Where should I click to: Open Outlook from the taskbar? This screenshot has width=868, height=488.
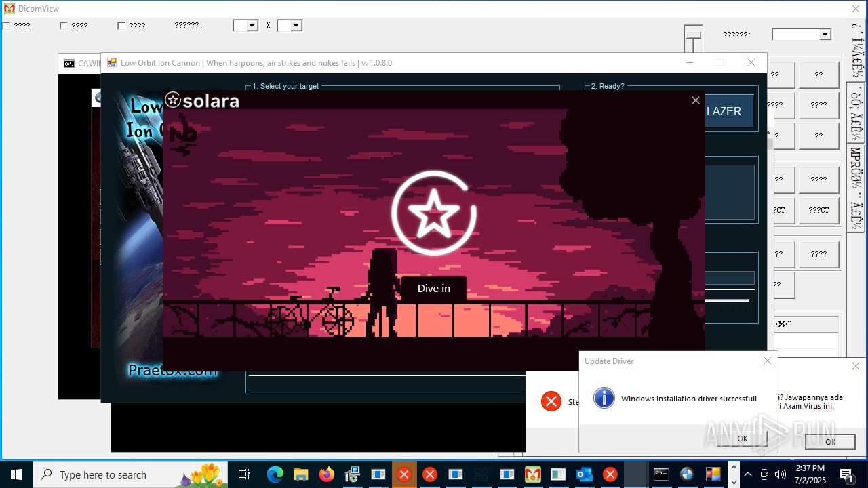[x=585, y=474]
